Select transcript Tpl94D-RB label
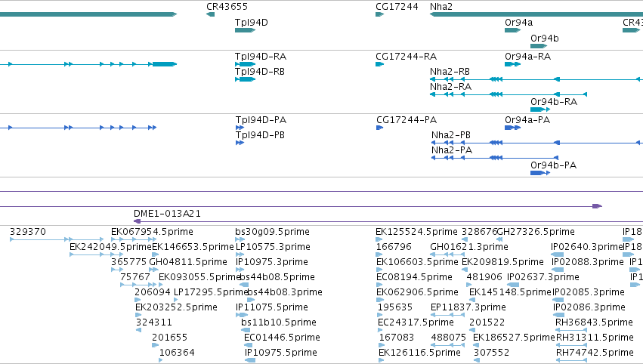The width and height of the screenshot is (643, 364). (x=260, y=72)
